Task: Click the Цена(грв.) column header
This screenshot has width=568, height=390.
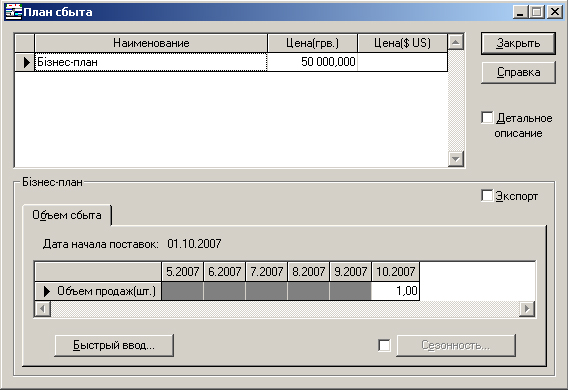Action: click(312, 43)
